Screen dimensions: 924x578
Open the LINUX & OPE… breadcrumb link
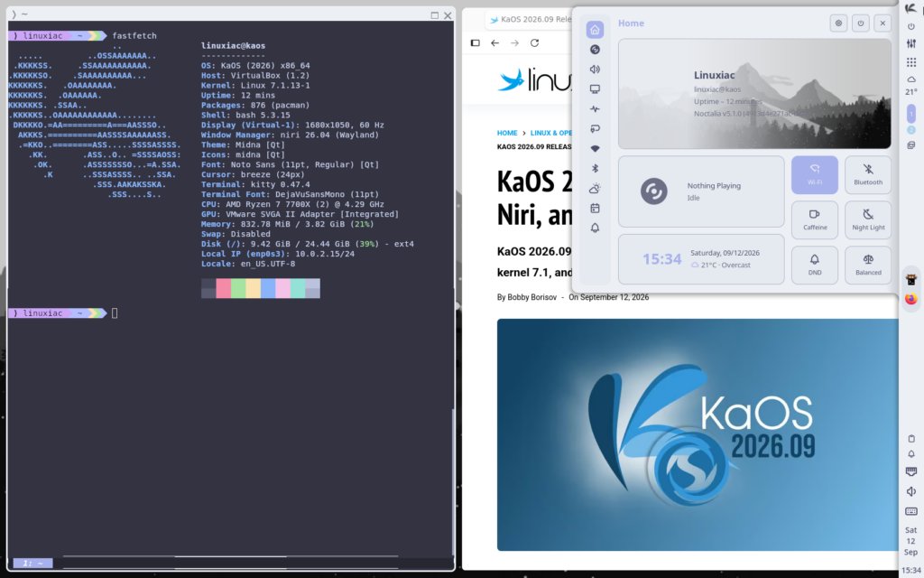pos(551,134)
